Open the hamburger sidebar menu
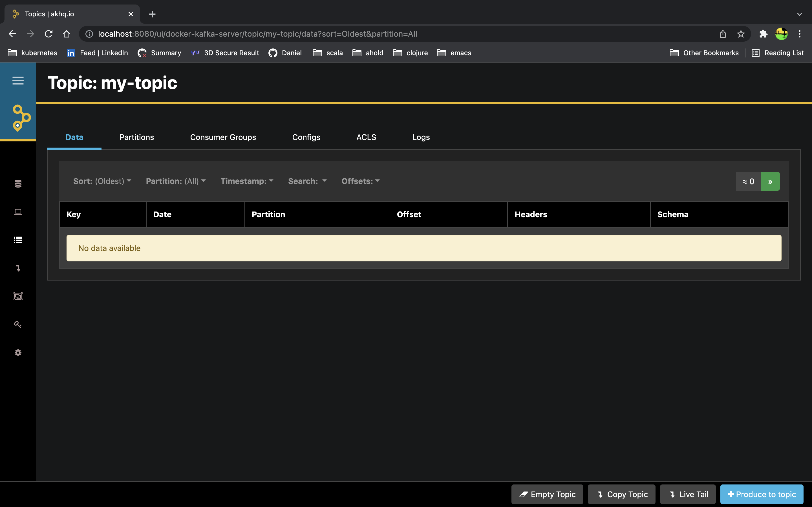 click(18, 81)
